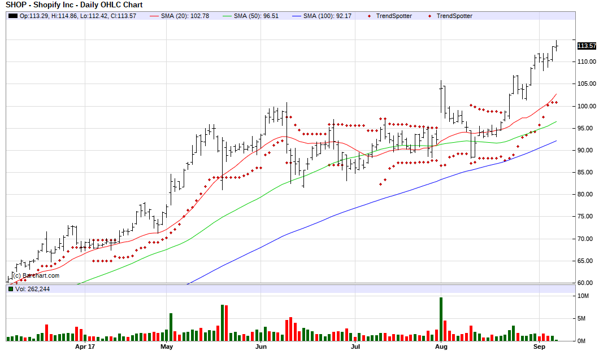Click the 0M volume axis label
The width and height of the screenshot is (599, 364).
click(581, 341)
